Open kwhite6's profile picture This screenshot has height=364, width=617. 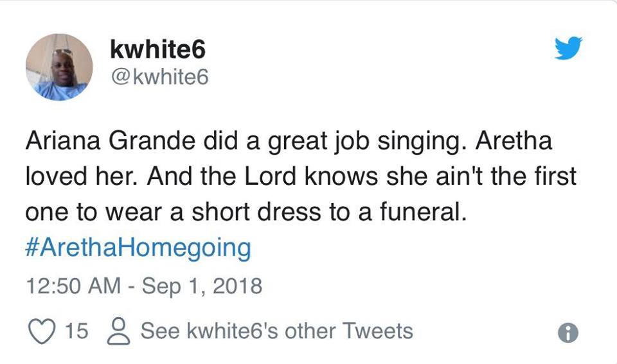coord(58,67)
